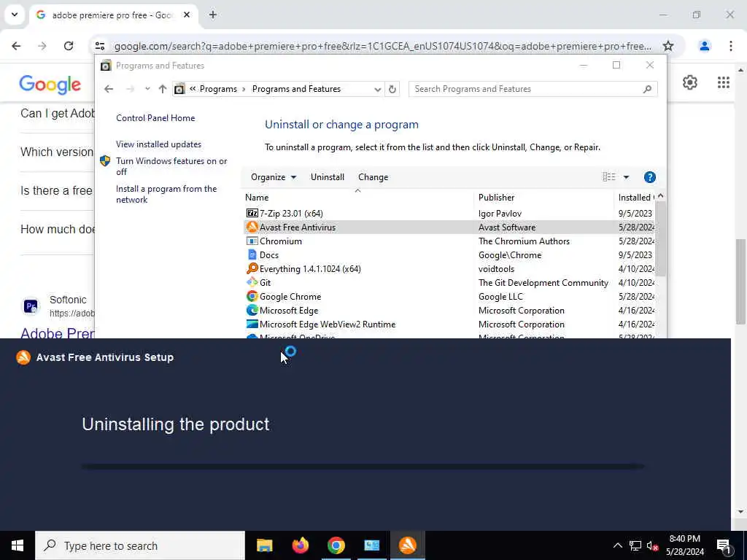Image resolution: width=747 pixels, height=560 pixels.
Task: Click the Microsoft Edge icon in list
Action: 252,310
